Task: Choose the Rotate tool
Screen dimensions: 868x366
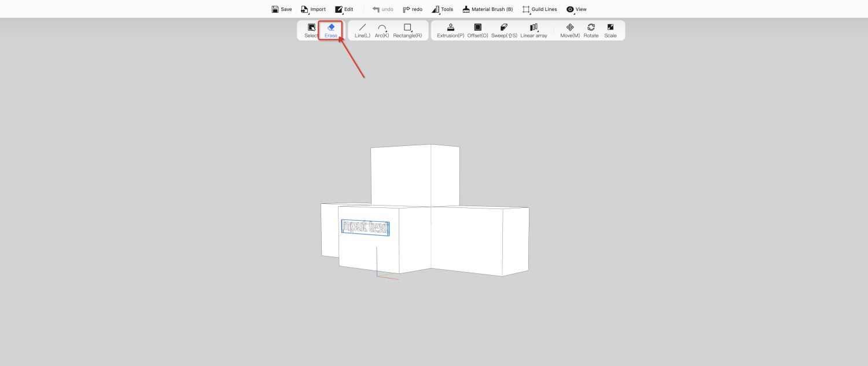Action: point(591,31)
